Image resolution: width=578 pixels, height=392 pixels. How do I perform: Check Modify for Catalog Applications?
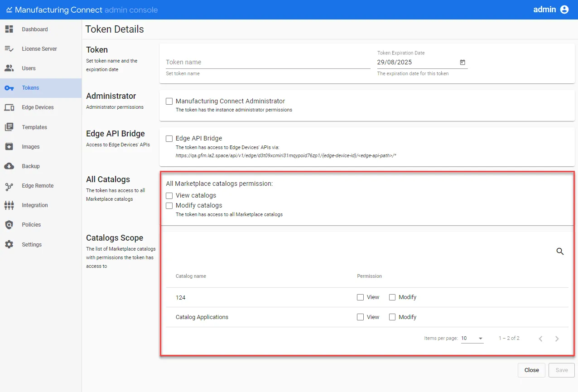click(392, 317)
